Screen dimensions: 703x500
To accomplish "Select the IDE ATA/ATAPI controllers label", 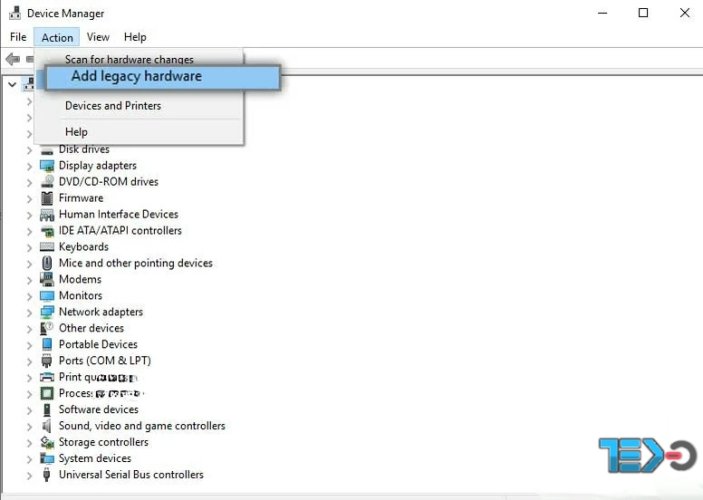I will point(120,230).
